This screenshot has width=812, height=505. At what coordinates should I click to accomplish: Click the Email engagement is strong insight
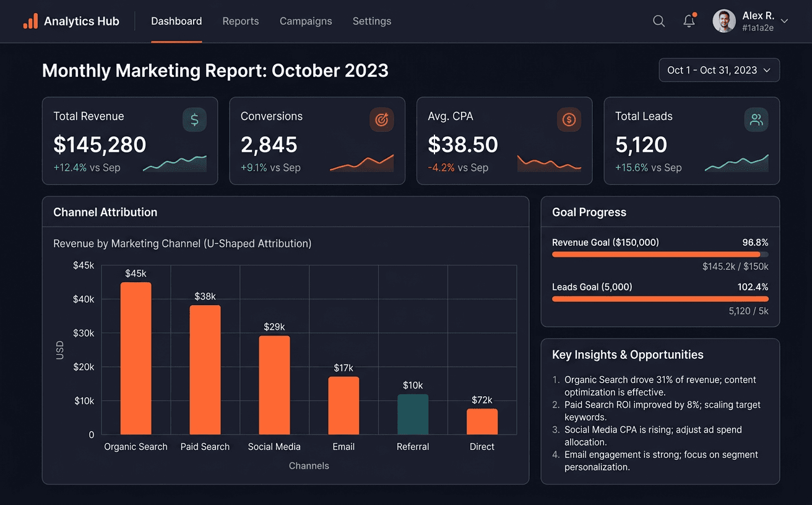tap(661, 460)
